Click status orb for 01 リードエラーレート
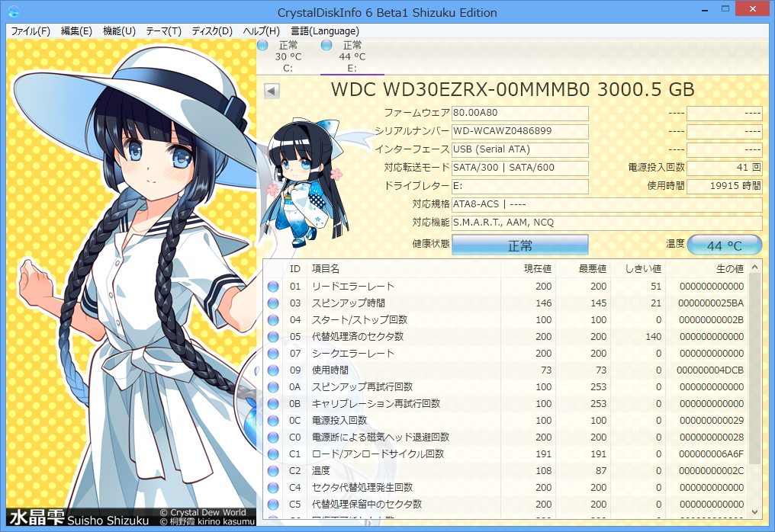The image size is (775, 532). pyautogui.click(x=273, y=287)
